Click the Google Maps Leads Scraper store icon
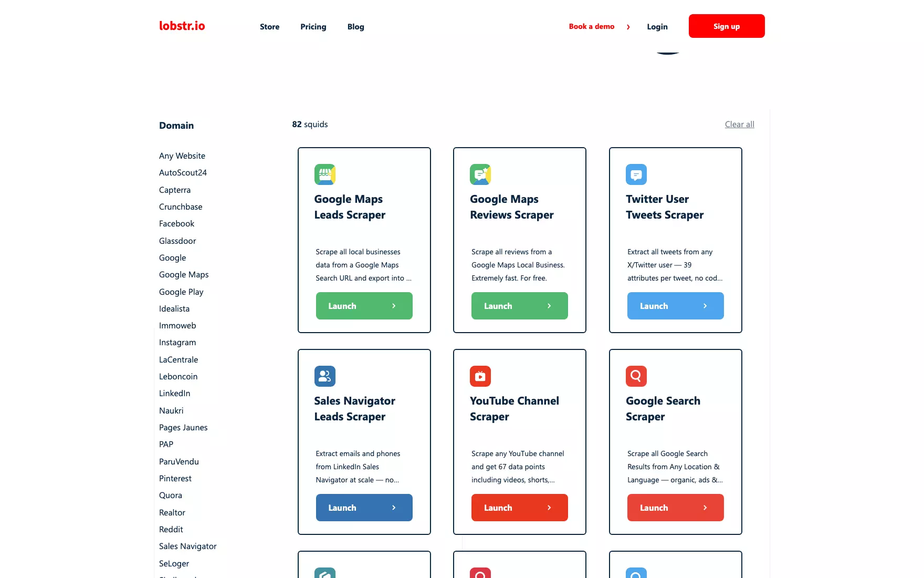 324,174
